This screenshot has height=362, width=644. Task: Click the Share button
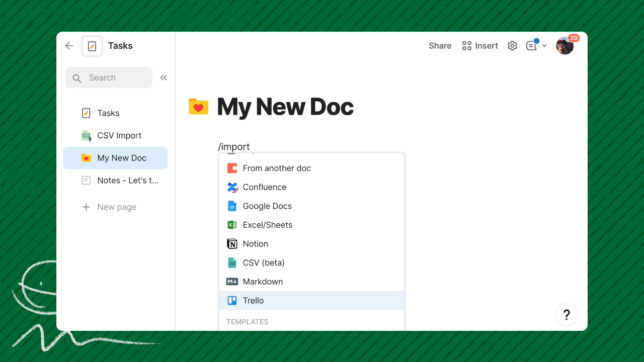click(x=440, y=46)
